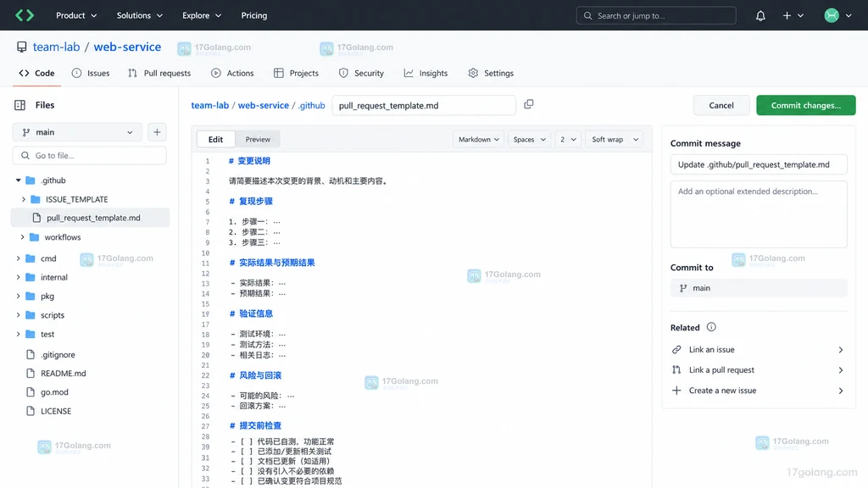Go to the Pricing page

[254, 15]
